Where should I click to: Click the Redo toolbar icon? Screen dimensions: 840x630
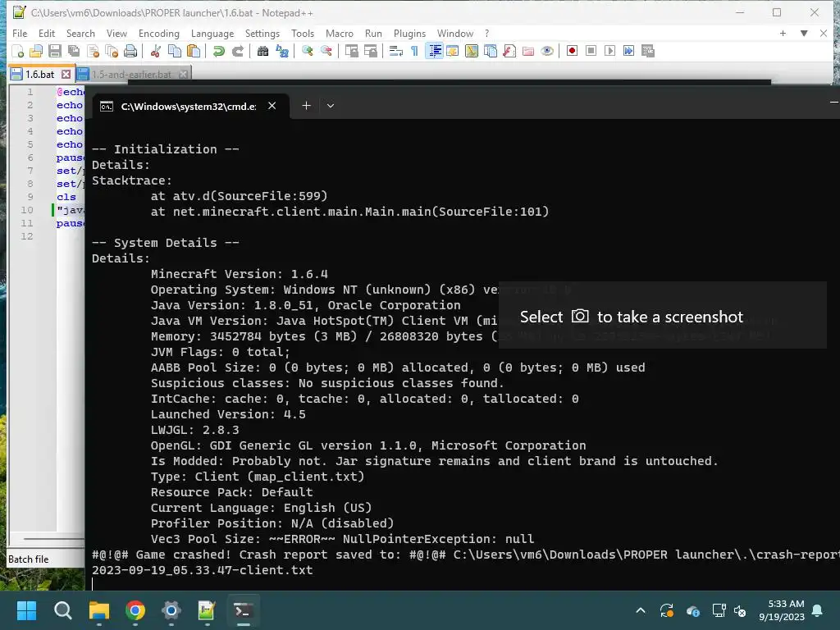[x=237, y=51]
